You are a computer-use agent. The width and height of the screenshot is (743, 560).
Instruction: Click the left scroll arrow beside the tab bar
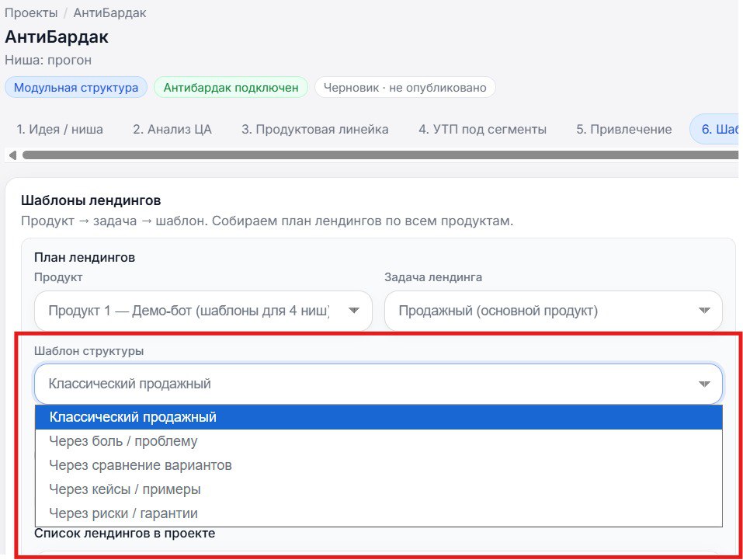click(x=11, y=155)
